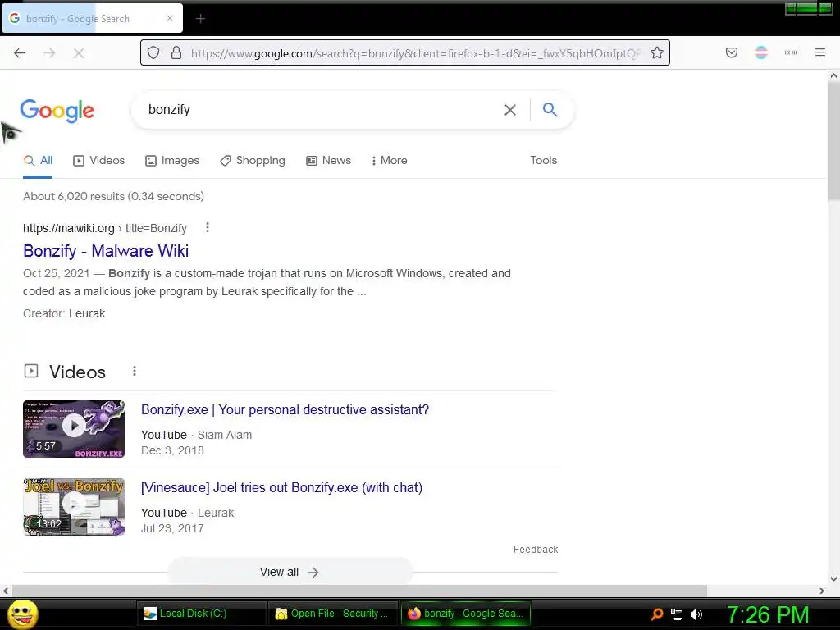Image resolution: width=840 pixels, height=630 pixels.
Task: Click the scrollbar down arrow
Action: tap(833, 578)
